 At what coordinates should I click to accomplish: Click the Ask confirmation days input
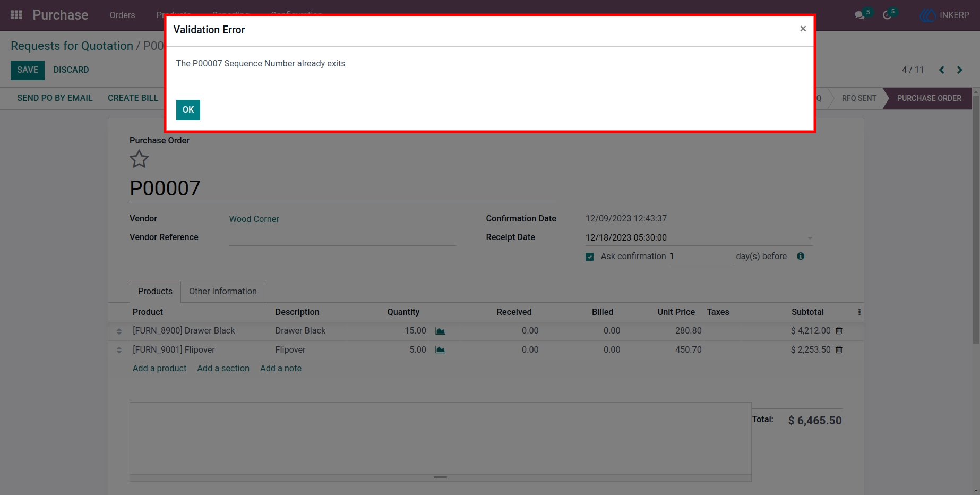pos(701,257)
